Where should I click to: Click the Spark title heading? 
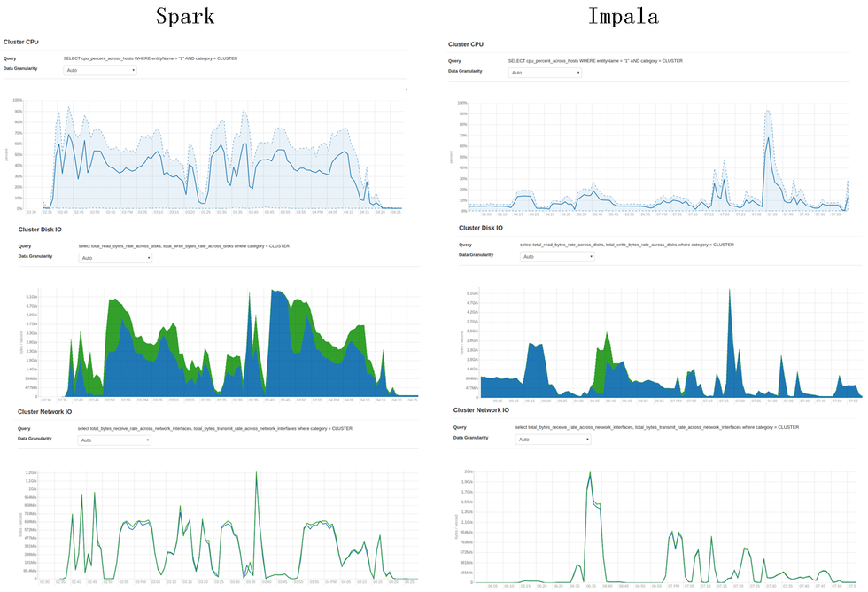pyautogui.click(x=185, y=16)
